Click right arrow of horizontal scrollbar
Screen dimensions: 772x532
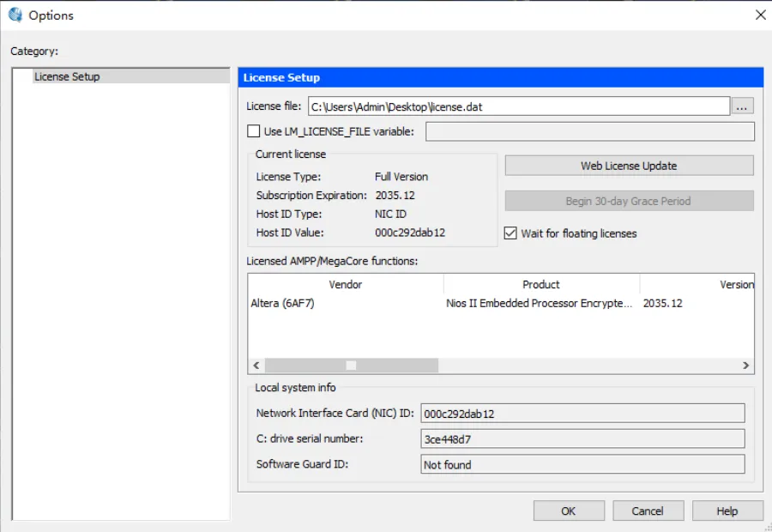click(746, 365)
